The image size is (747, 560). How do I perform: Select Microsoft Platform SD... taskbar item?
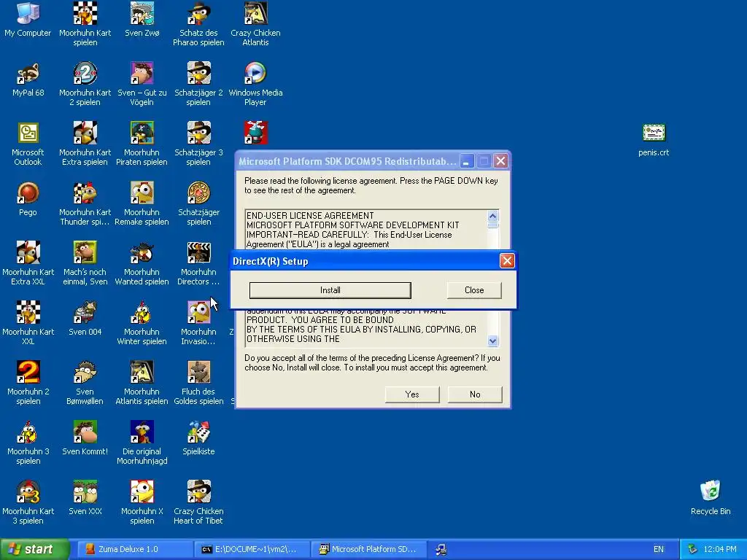[369, 549]
